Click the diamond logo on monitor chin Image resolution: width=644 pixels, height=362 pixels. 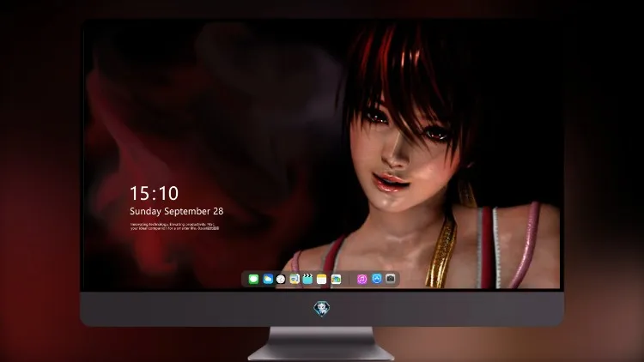(x=322, y=309)
